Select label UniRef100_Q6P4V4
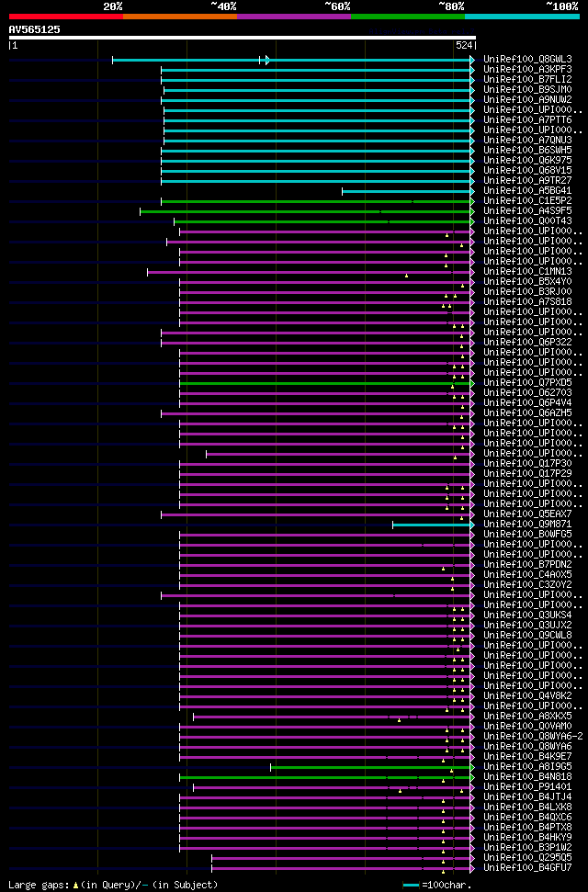This screenshot has width=588, height=892. (527, 403)
